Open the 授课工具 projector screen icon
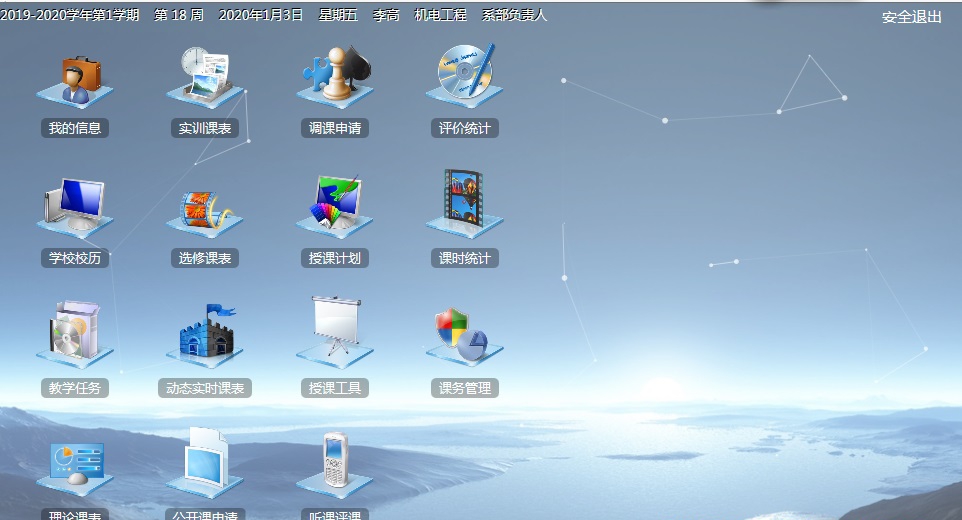Viewport: 962px width, 520px height. pos(335,332)
